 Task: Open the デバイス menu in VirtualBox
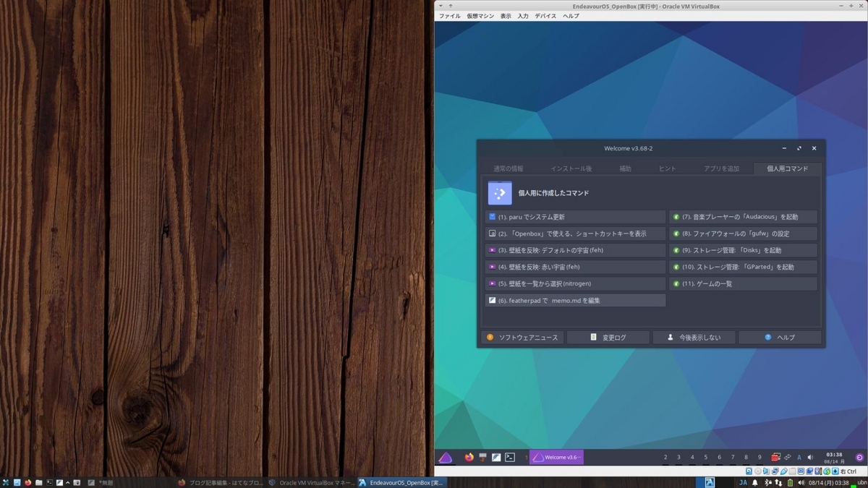(546, 16)
